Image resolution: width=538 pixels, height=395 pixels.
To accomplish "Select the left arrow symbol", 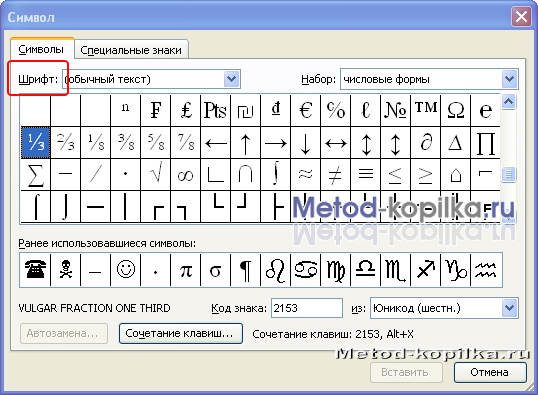I will tap(215, 142).
